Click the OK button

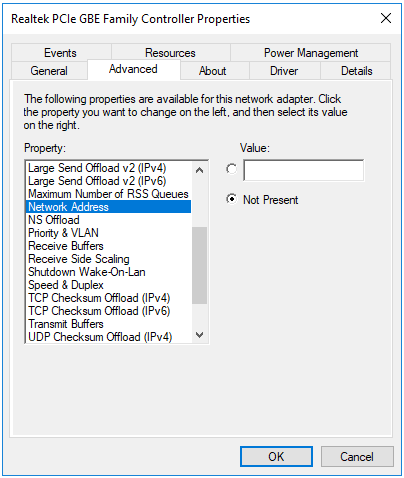tap(276, 456)
